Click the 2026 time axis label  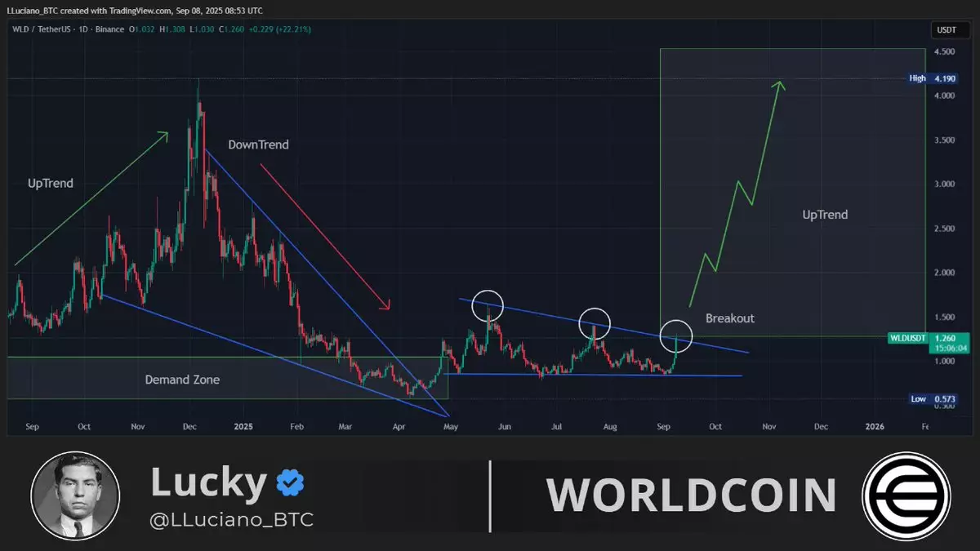coord(875,426)
